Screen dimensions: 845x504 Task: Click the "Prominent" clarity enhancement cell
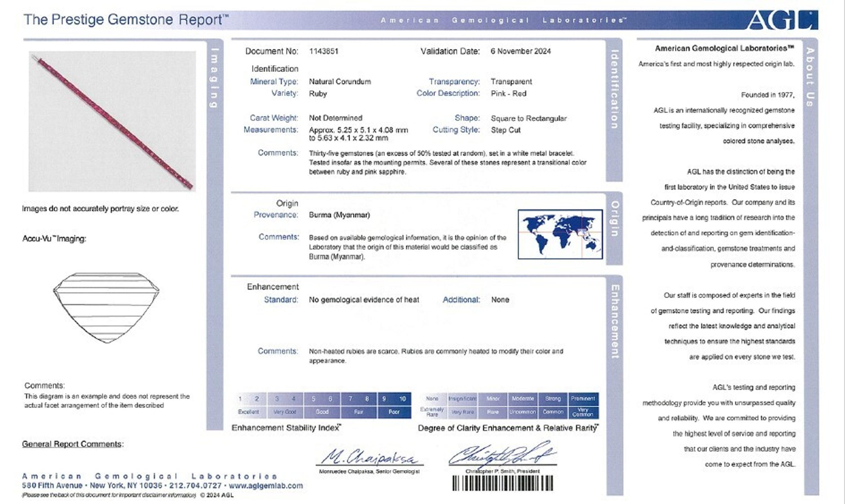point(583,399)
